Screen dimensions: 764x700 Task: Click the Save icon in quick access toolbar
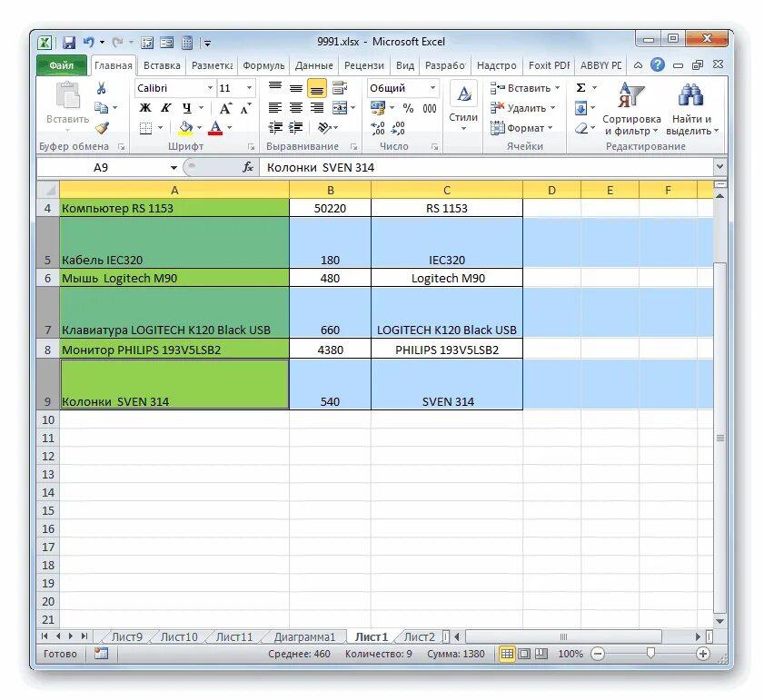click(69, 43)
